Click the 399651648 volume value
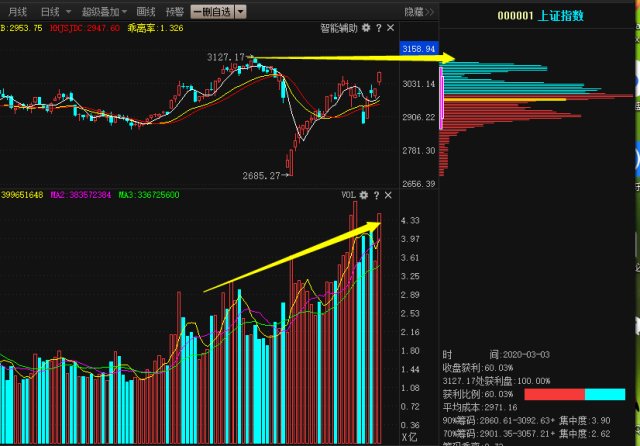The height and width of the screenshot is (446, 640). 22,195
